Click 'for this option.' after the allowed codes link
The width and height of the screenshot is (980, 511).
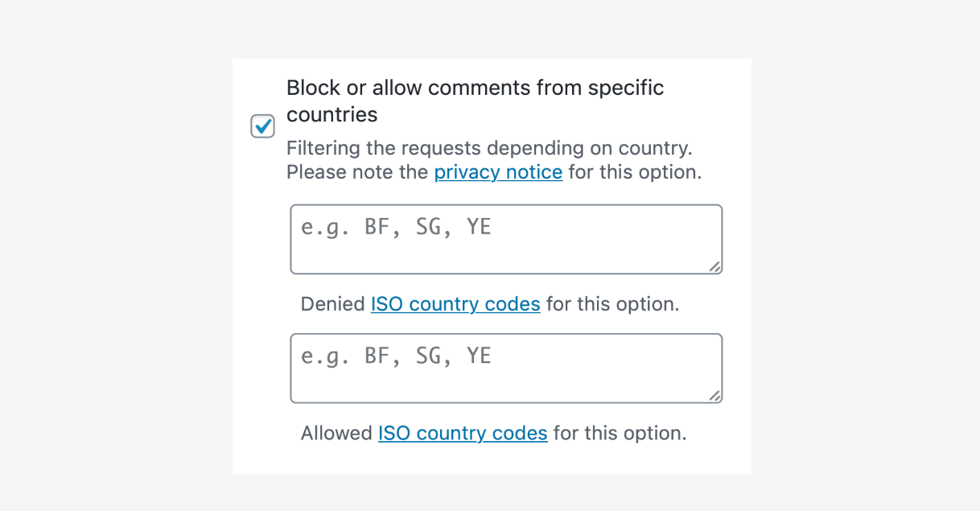coord(620,433)
